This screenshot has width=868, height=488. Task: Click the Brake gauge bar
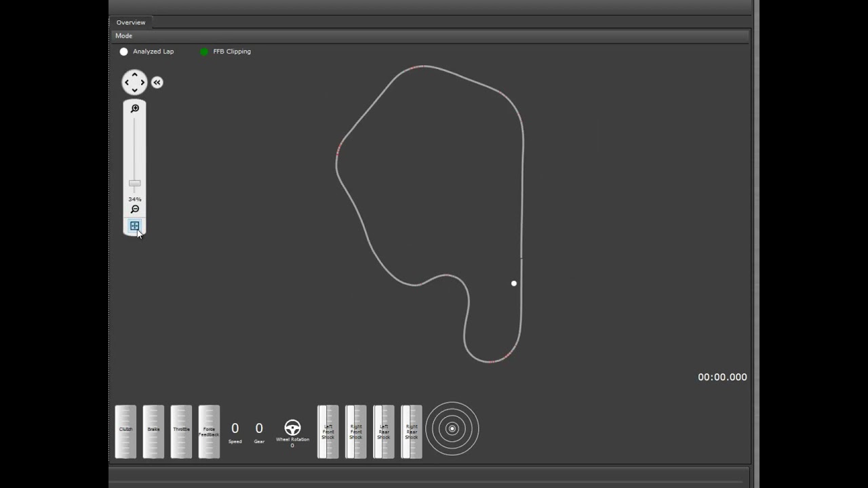[x=153, y=432]
